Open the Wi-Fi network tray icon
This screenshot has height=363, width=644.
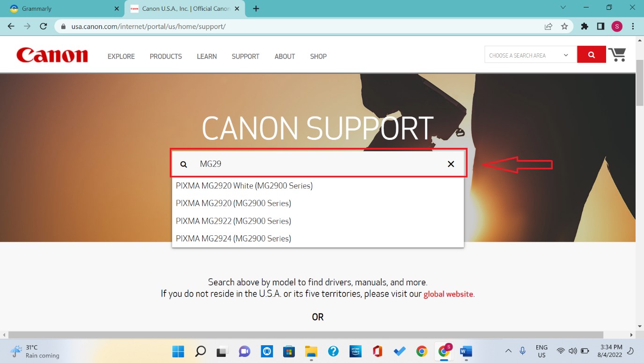pyautogui.click(x=560, y=351)
